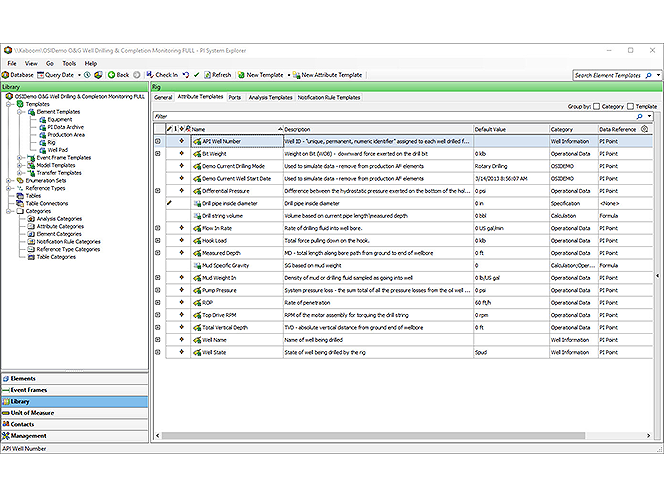The height and width of the screenshot is (498, 664).
Task: Open the Event Frames navigation section
Action: (x=29, y=390)
